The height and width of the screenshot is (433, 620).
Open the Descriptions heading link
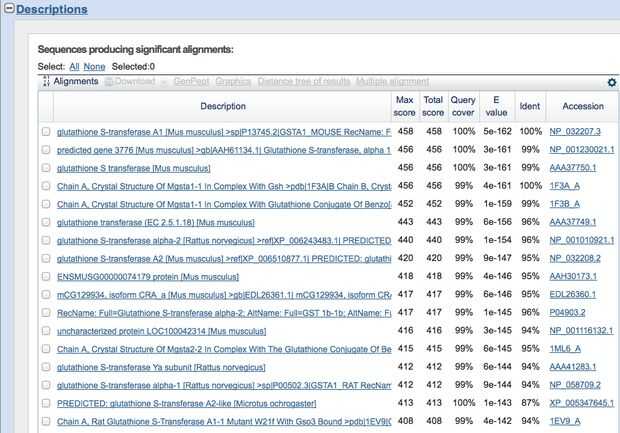(x=52, y=9)
